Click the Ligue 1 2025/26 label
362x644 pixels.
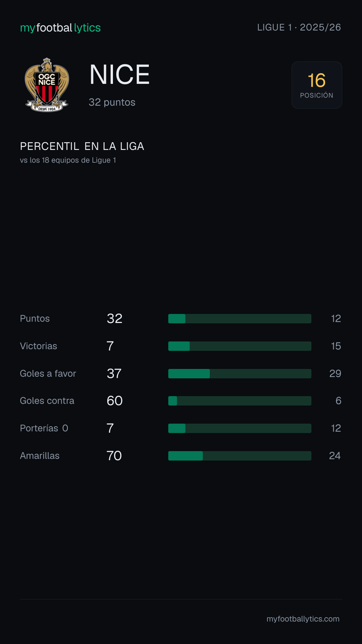(x=299, y=28)
